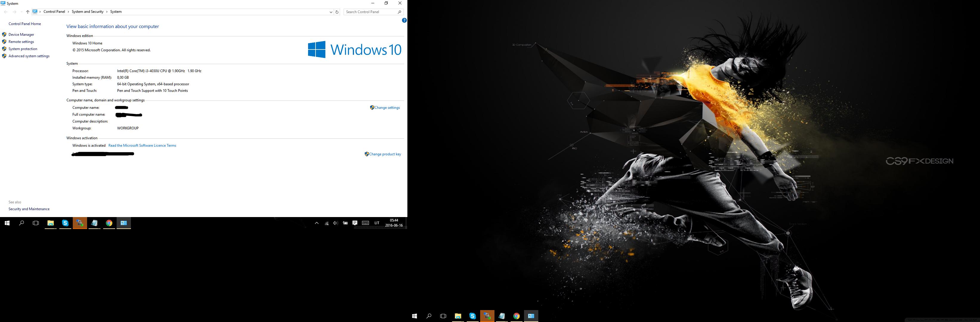Open Device Manager
This screenshot has height=322, width=980.
21,35
